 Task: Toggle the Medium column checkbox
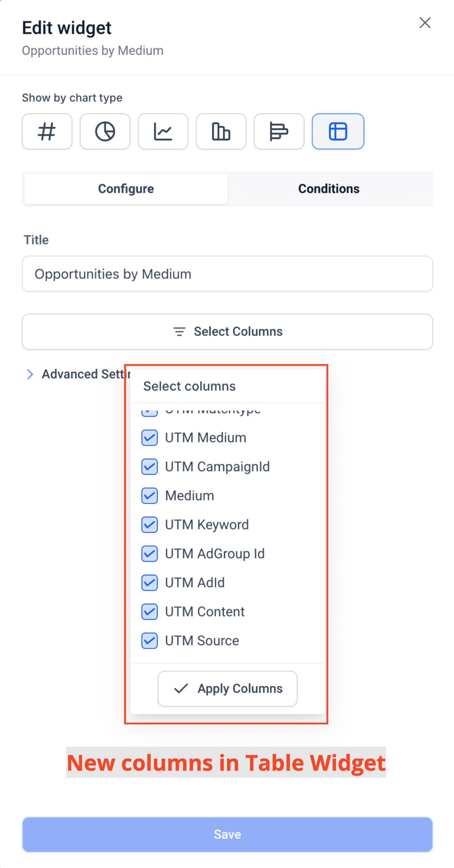click(150, 496)
